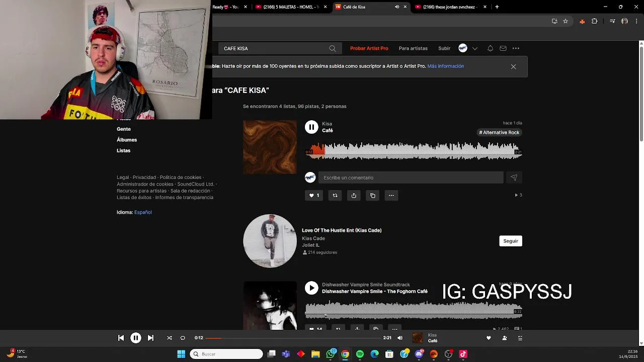Open the Para artistas menu item
The image size is (644, 362).
click(413, 48)
